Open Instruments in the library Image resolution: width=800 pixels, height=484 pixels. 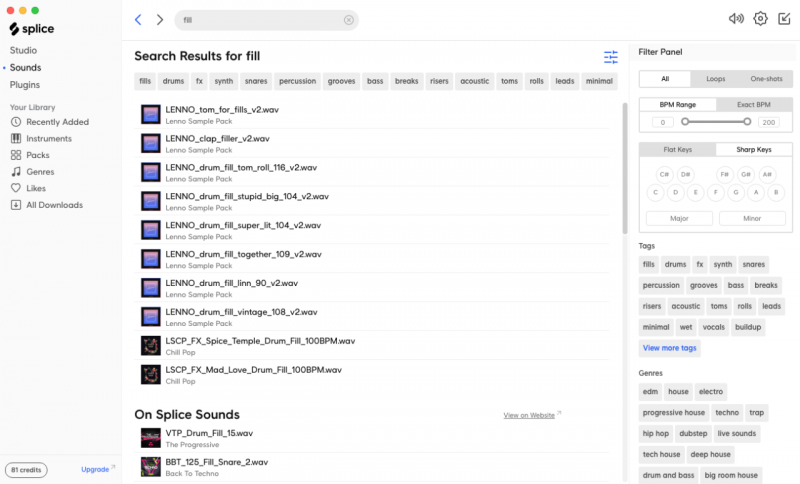41,138
